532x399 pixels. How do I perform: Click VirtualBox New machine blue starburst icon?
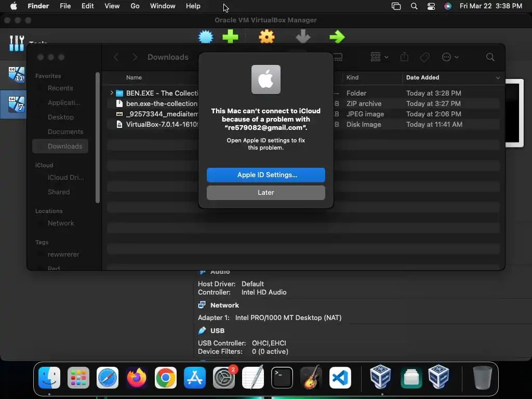pos(206,37)
